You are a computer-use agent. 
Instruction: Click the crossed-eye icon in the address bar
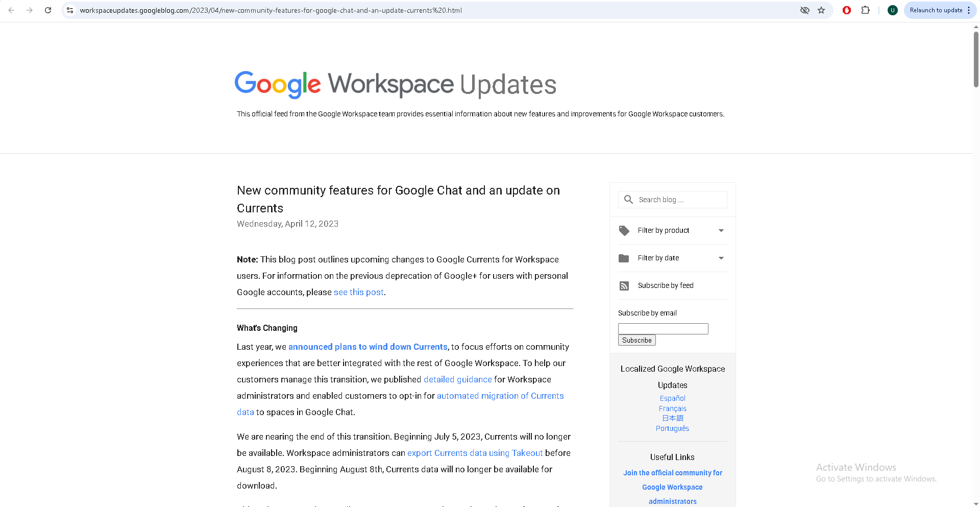(805, 10)
